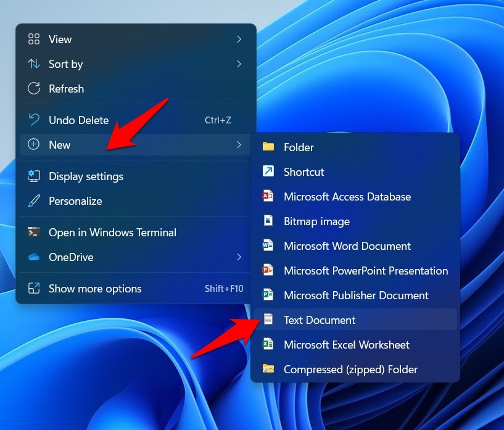Open Display settings from the menu
The image size is (504, 430).
[x=135, y=176]
